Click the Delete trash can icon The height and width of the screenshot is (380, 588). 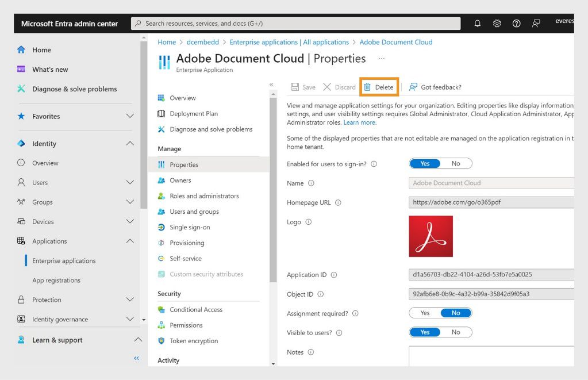367,87
